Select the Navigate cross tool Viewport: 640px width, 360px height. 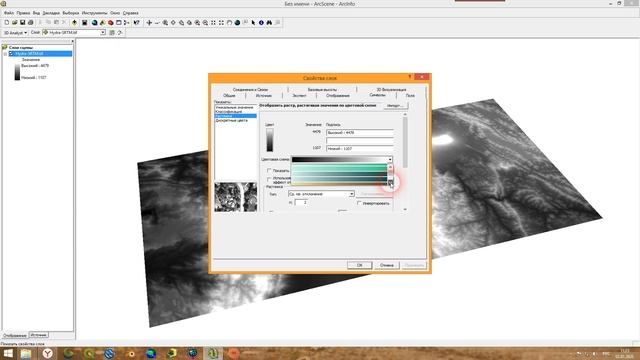click(x=149, y=22)
